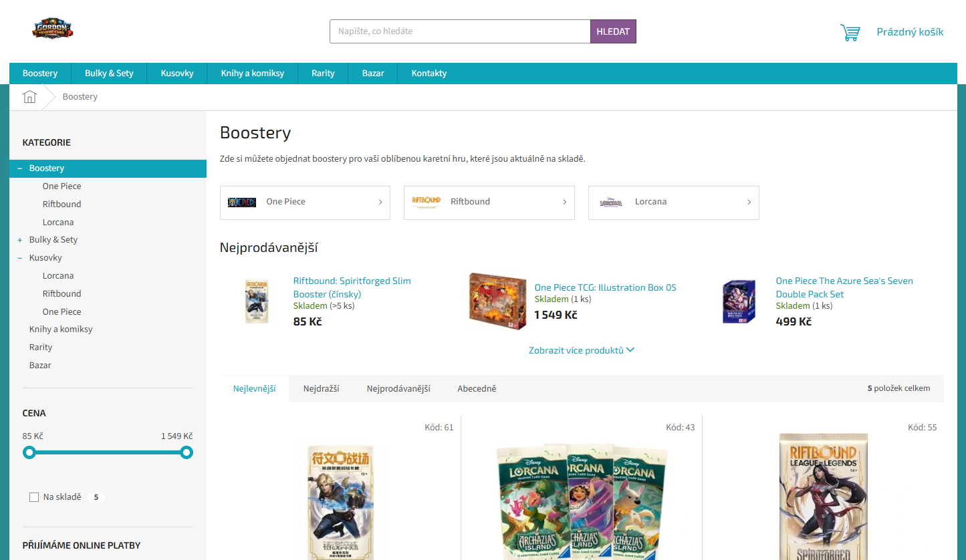
Task: Open the Illustration Box 05 product thumbnail
Action: coord(493,301)
